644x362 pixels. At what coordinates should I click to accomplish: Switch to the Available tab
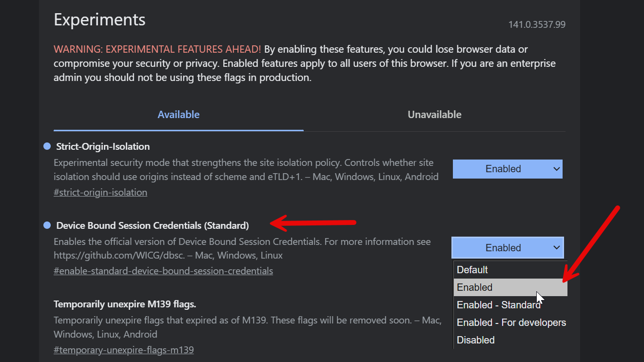pos(178,115)
